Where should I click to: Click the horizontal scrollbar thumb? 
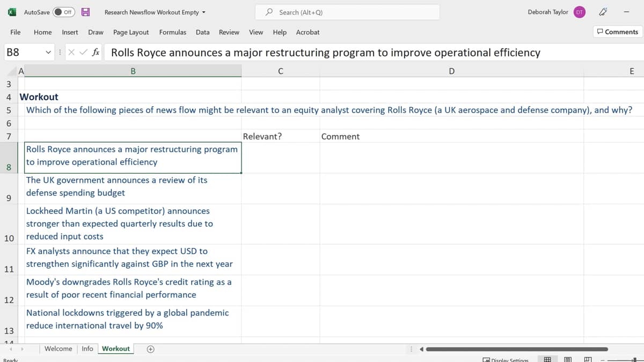click(517, 349)
